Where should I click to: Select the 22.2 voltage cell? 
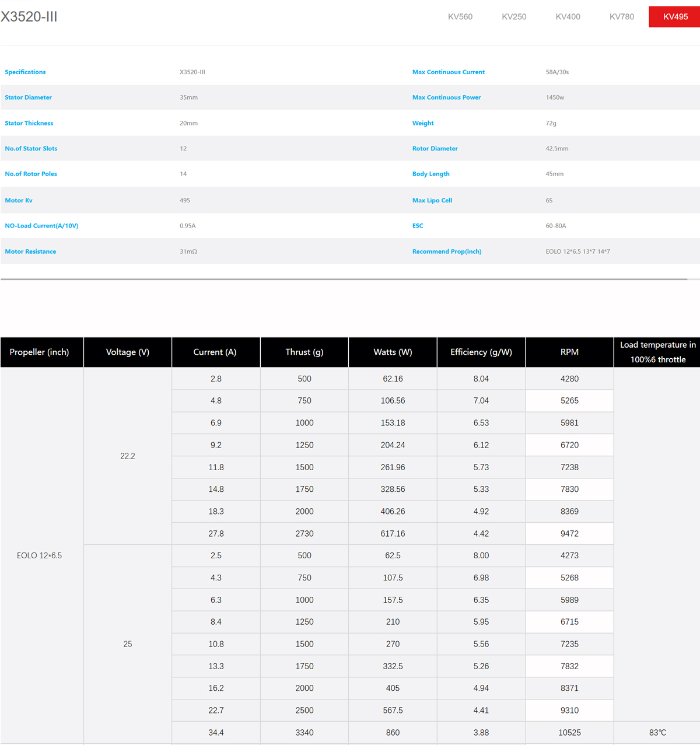128,456
